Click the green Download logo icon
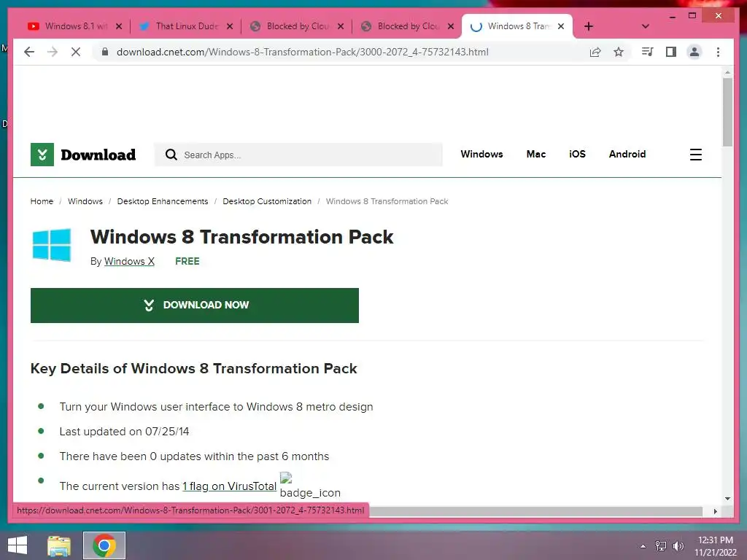 [x=42, y=155]
